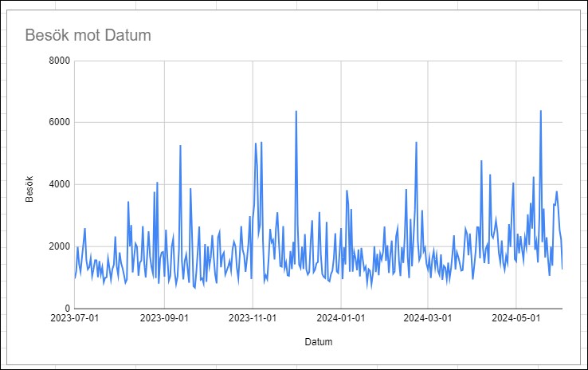
Task: Select the 2024-05-01 date label
Action: point(516,317)
